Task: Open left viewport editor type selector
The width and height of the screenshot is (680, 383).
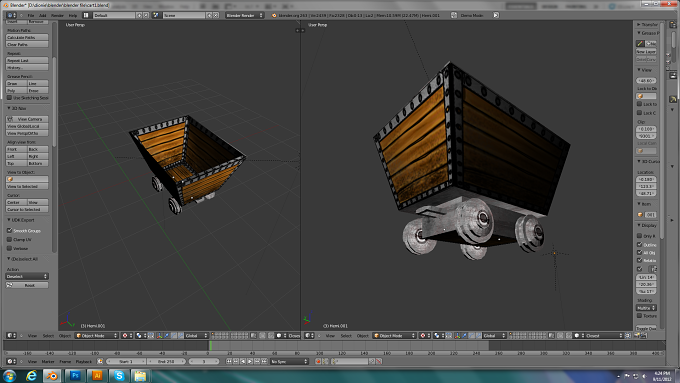Action: tap(11, 336)
